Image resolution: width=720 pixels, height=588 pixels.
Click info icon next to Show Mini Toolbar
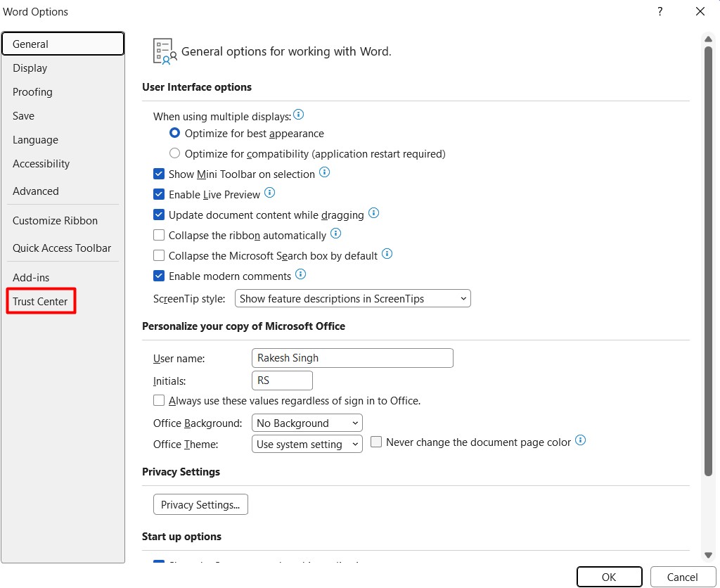pos(325,172)
